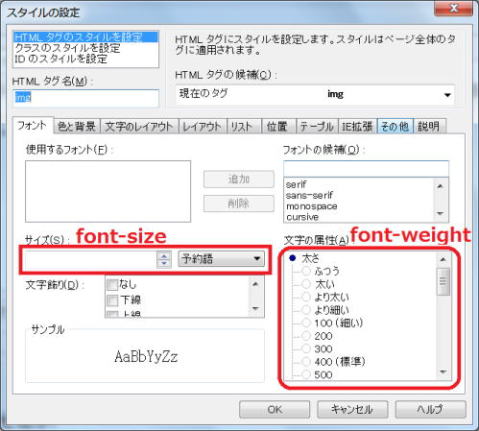This screenshot has width=479, height=431.
Task: Switch to the 文字のレイアウト tab
Action: tap(139, 127)
